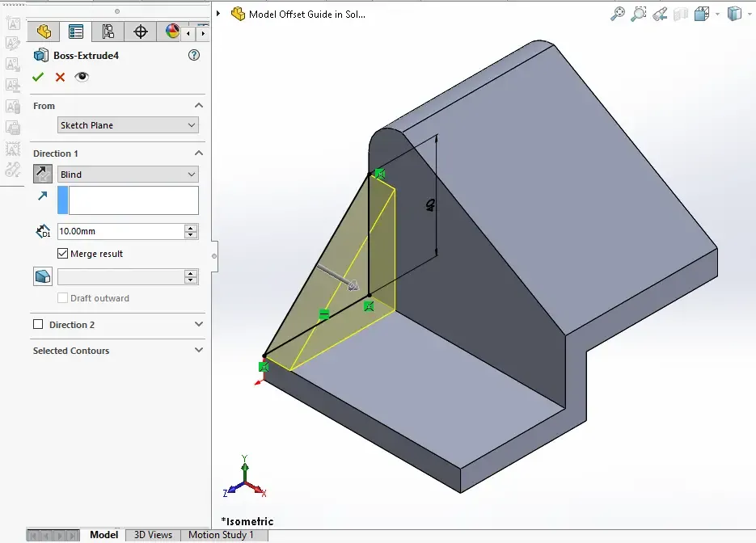Image resolution: width=756 pixels, height=543 pixels.
Task: Uncheck the Merge result checkbox
Action: (63, 254)
